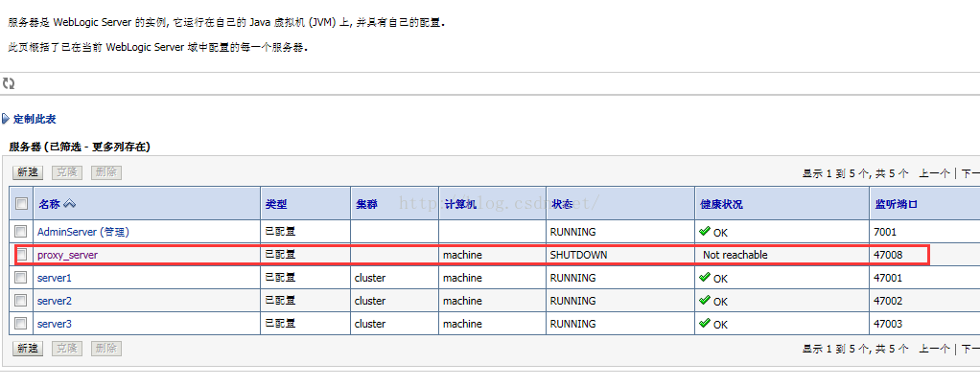Click the bottom 克隆 button
This screenshot has width=980, height=386.
(67, 349)
